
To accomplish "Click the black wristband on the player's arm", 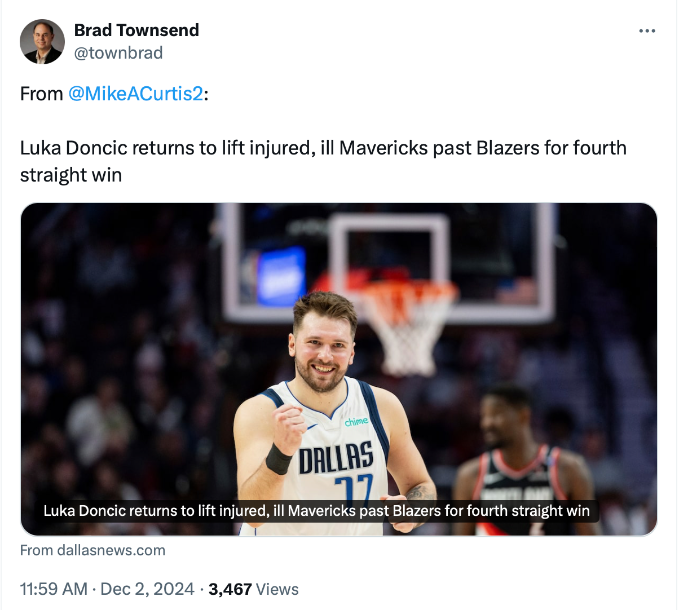I will click(x=277, y=460).
